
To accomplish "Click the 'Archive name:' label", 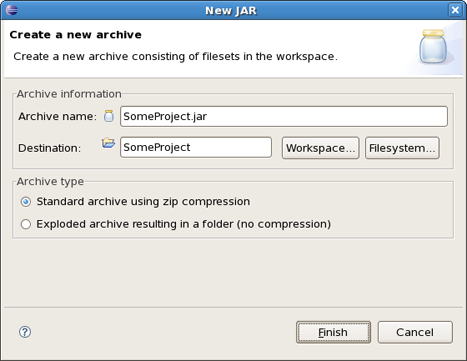I will tap(57, 116).
